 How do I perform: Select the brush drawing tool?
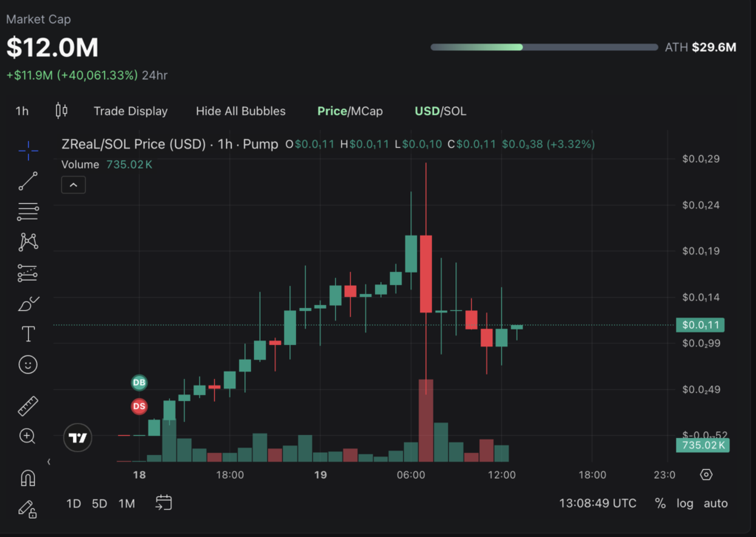tap(28, 304)
